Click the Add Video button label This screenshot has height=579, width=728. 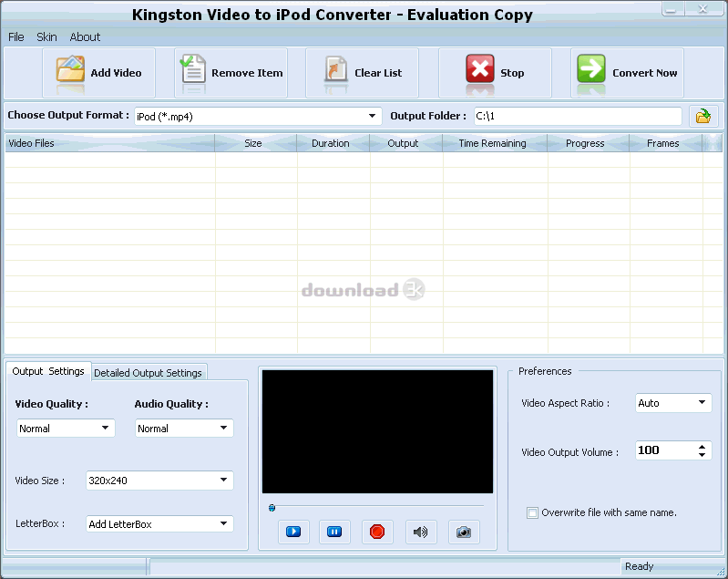click(116, 73)
